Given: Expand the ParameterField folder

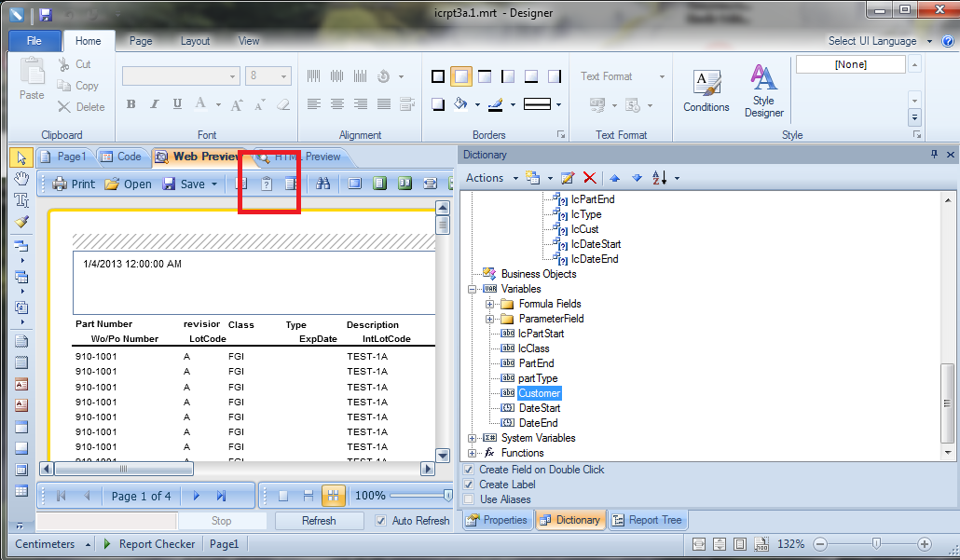Looking at the screenshot, I should [x=489, y=319].
